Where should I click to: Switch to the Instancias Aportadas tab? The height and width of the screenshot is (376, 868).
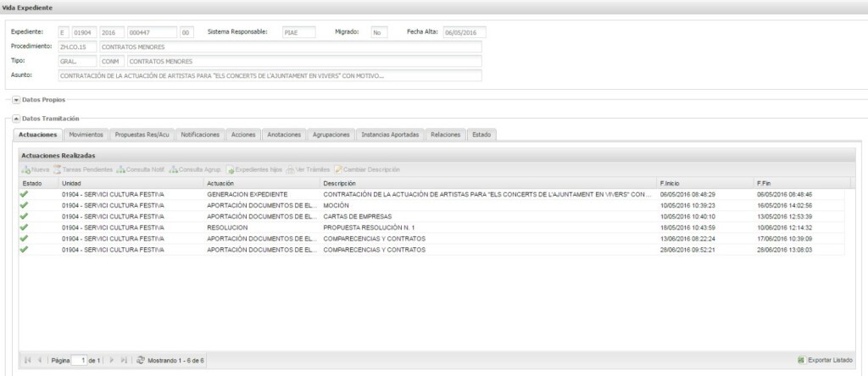(390, 135)
